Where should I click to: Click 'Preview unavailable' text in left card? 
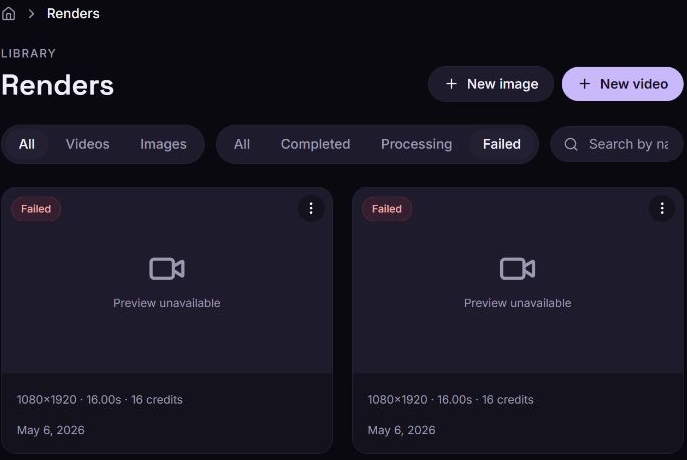166,303
